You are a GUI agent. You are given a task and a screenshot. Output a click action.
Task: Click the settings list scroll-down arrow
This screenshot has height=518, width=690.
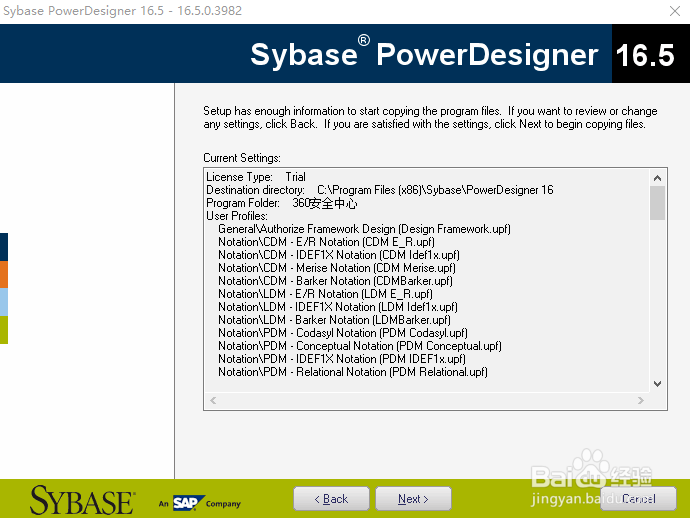[x=657, y=384]
